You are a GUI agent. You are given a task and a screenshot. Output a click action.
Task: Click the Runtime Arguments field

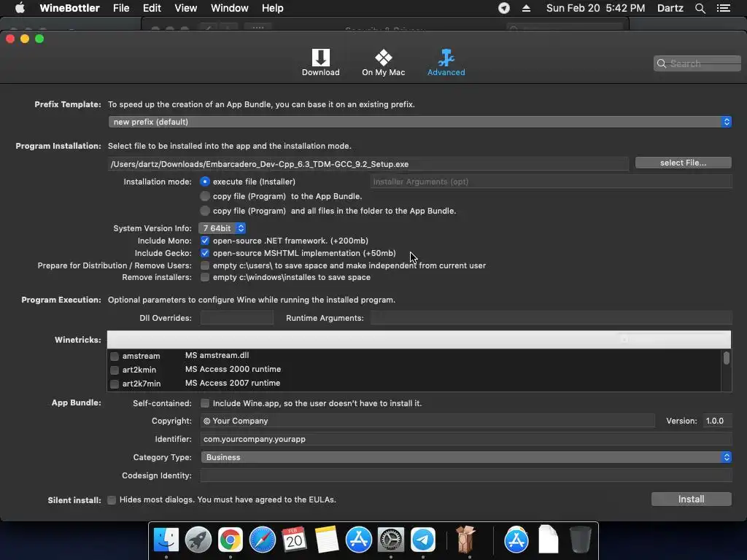(x=551, y=318)
